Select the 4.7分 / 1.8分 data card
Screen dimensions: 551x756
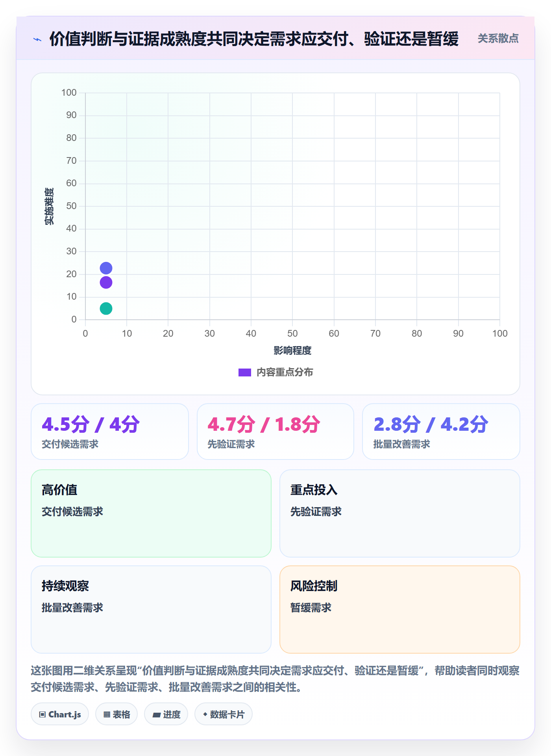coord(275,432)
